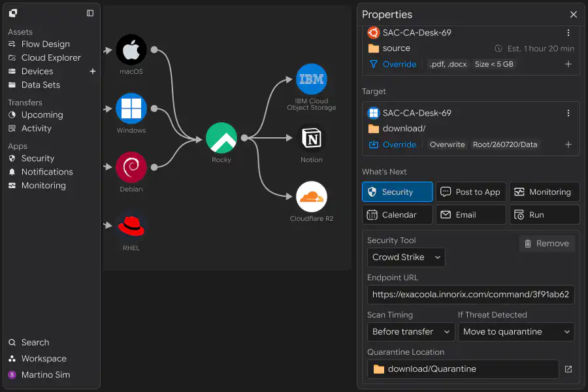Click the .pdf, .docx filter tag

[x=448, y=64]
